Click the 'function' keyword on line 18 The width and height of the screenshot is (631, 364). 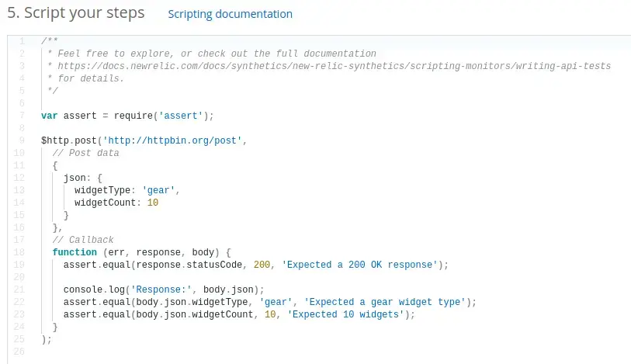click(75, 252)
